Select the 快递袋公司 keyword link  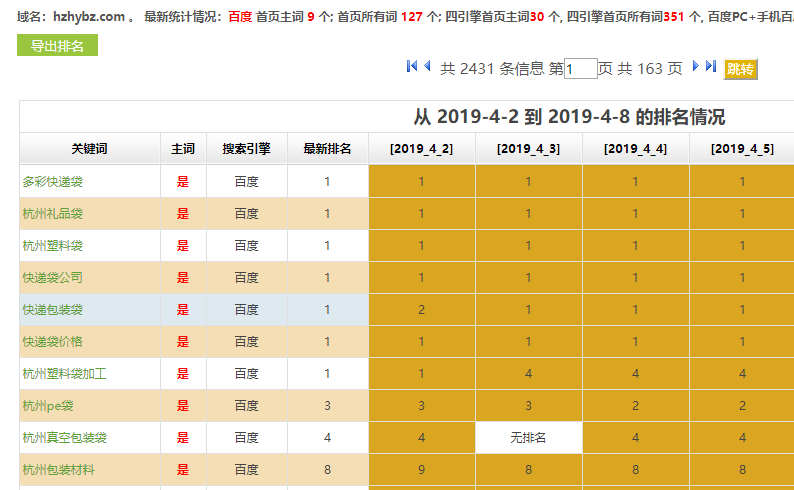tap(53, 278)
